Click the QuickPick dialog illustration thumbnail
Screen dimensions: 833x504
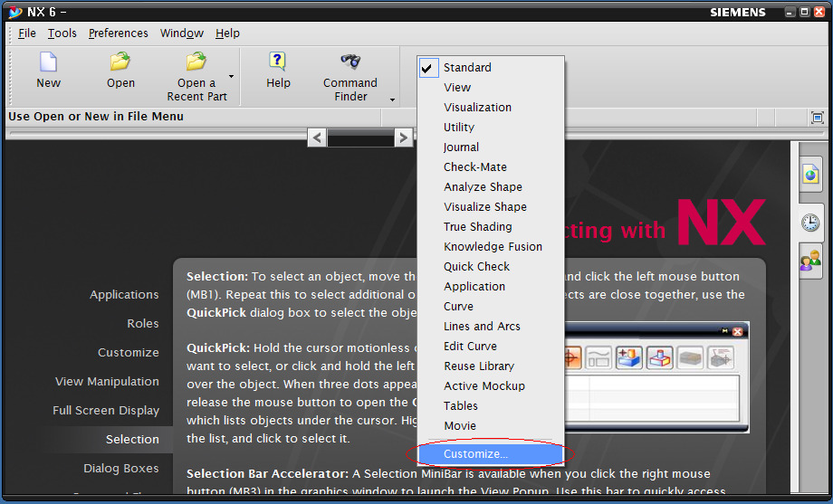point(656,377)
